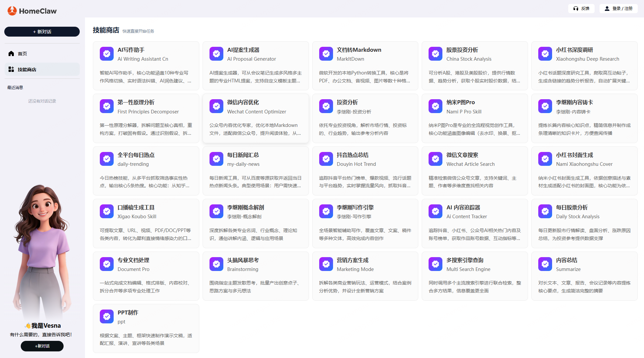Click the user icon in 登录/注册
Screen dimensions: 644x358
(x=607, y=9)
